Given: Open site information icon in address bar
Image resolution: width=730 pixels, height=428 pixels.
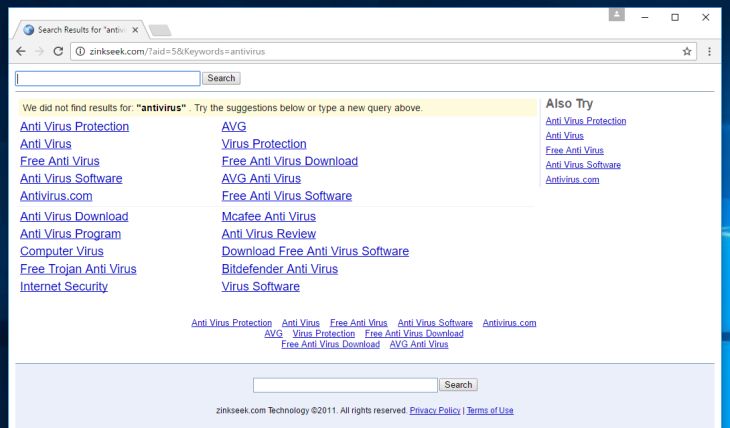Looking at the screenshot, I should point(80,51).
